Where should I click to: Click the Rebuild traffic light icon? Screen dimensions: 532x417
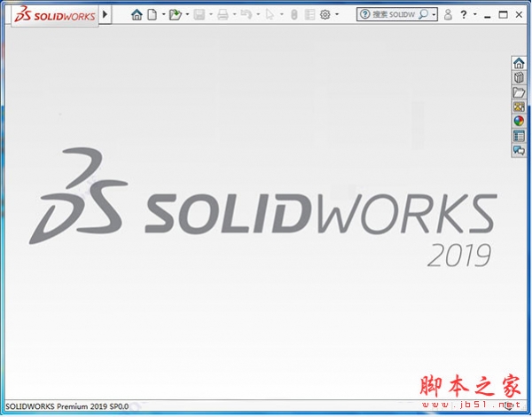[294, 14]
